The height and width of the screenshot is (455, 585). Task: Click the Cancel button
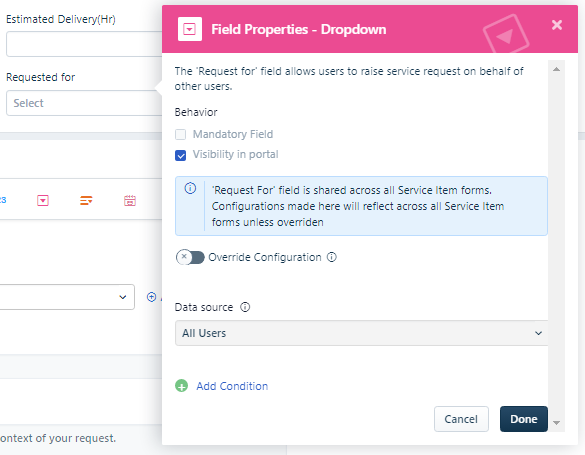[x=461, y=419]
